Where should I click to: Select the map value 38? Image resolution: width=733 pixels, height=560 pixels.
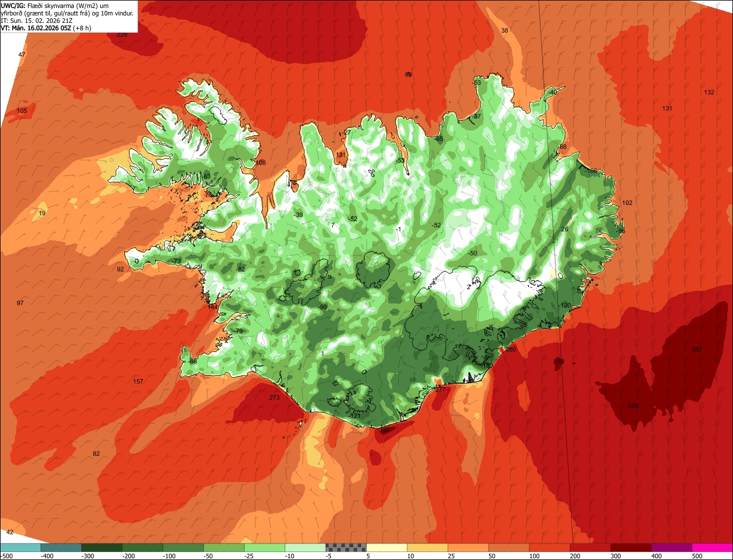pyautogui.click(x=505, y=30)
